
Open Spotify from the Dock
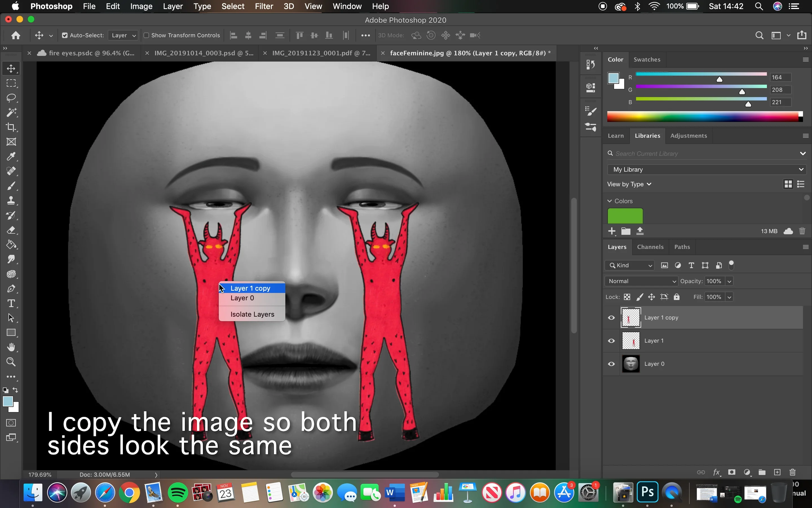pos(178,493)
